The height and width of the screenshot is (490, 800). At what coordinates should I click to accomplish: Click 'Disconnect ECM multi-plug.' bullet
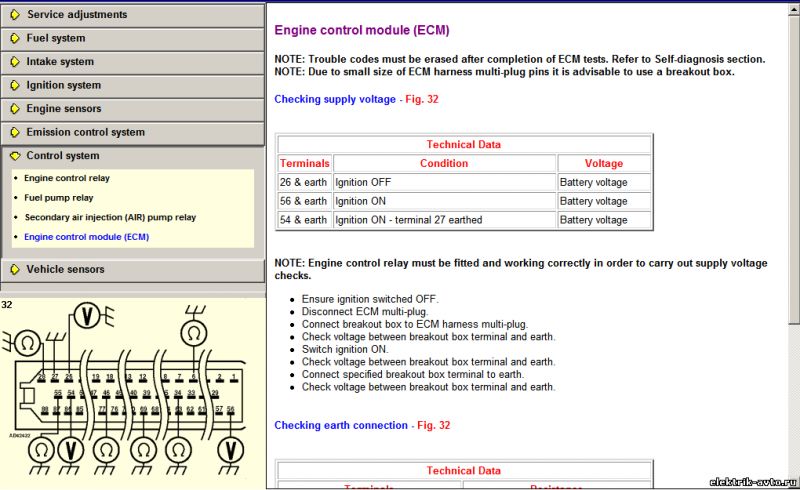tap(365, 311)
